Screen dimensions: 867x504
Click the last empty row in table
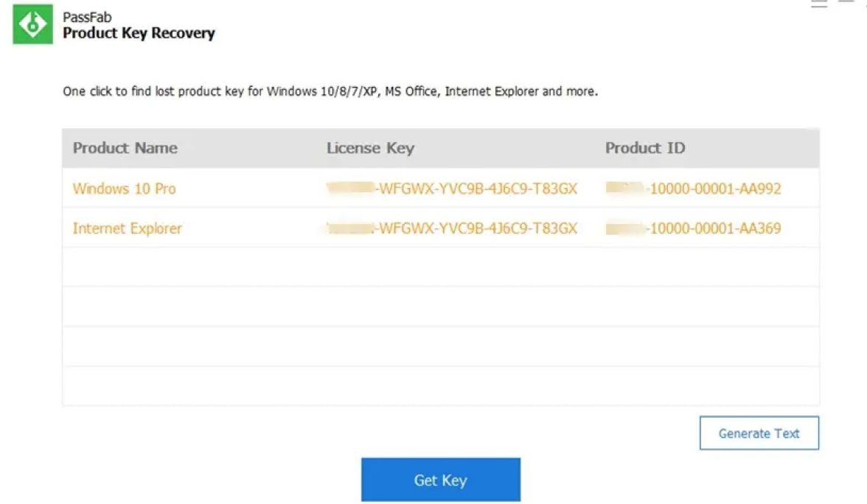coord(440,385)
